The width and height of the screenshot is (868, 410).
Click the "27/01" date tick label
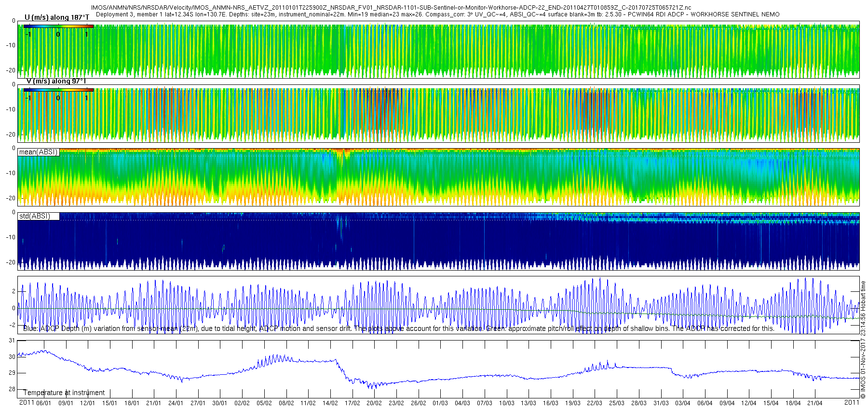(x=198, y=403)
